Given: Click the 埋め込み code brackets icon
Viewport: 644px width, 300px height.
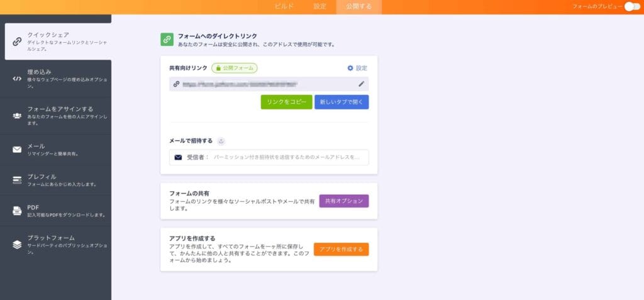Looking at the screenshot, I should (17, 79).
